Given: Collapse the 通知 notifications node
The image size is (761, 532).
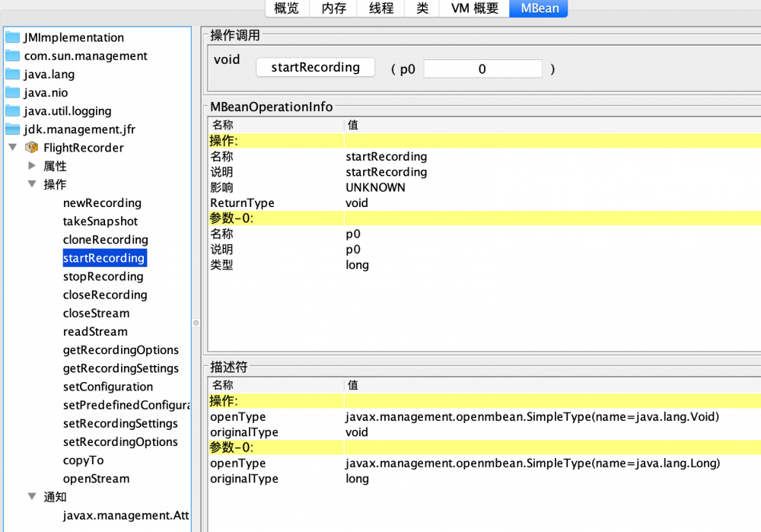Looking at the screenshot, I should pyautogui.click(x=31, y=496).
